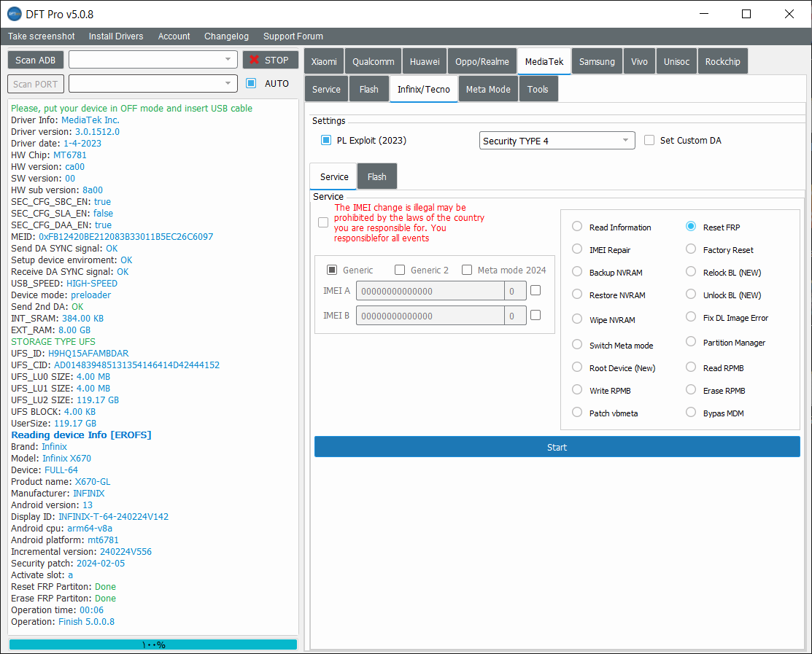Select Reset FRP radio option
This screenshot has width=812, height=654.
coord(691,227)
